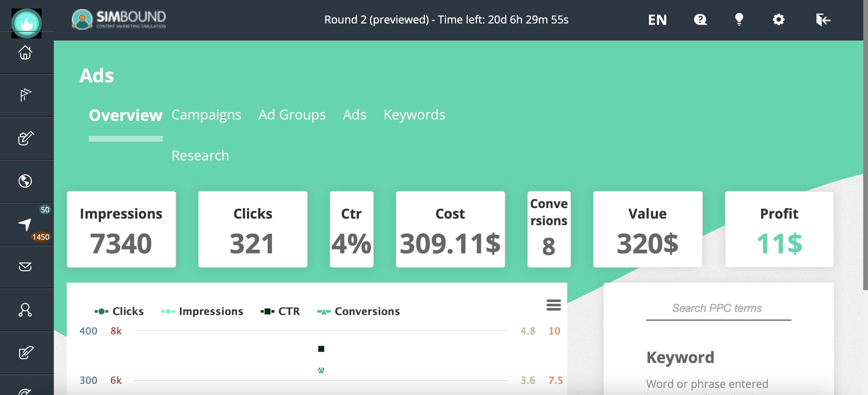The image size is (868, 395).
Task: Open the Home icon in sidebar
Action: (x=25, y=53)
